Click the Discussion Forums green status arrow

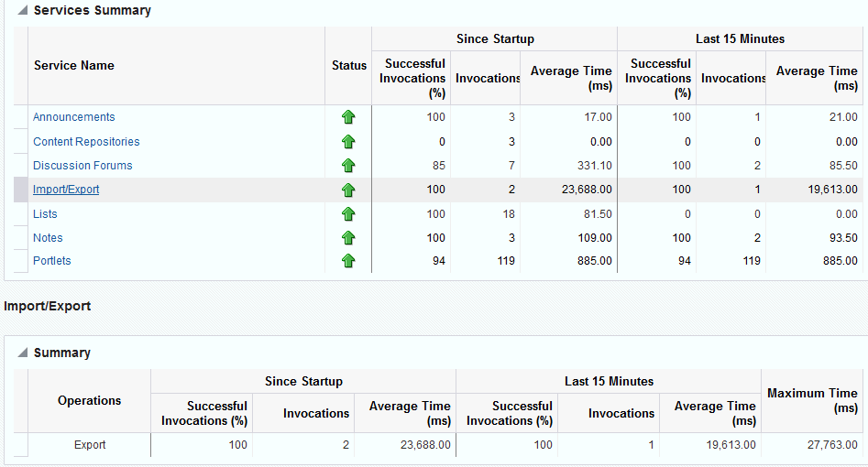click(x=348, y=166)
